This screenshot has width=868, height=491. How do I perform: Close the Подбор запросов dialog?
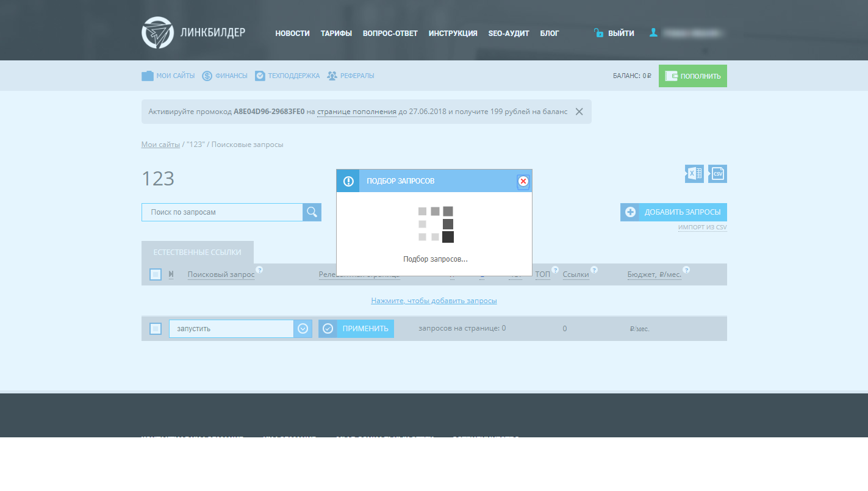click(523, 181)
